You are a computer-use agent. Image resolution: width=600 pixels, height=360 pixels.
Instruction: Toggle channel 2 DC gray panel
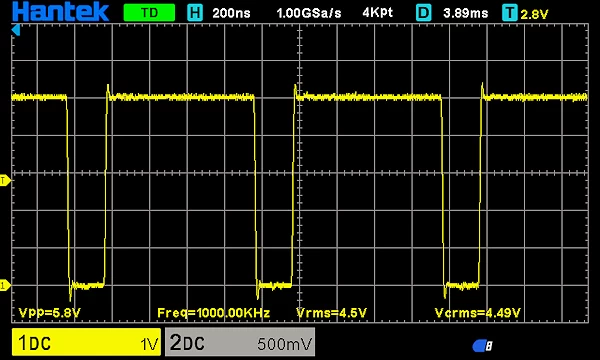(240, 342)
